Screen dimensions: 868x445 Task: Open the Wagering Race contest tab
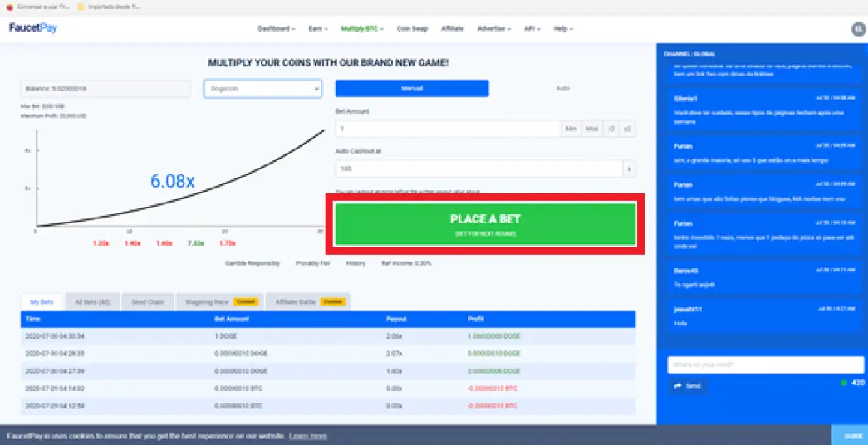(220, 302)
